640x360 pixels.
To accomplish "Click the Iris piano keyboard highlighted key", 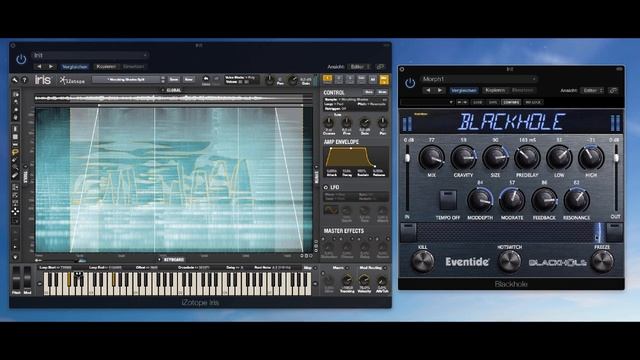I will pos(69,280).
